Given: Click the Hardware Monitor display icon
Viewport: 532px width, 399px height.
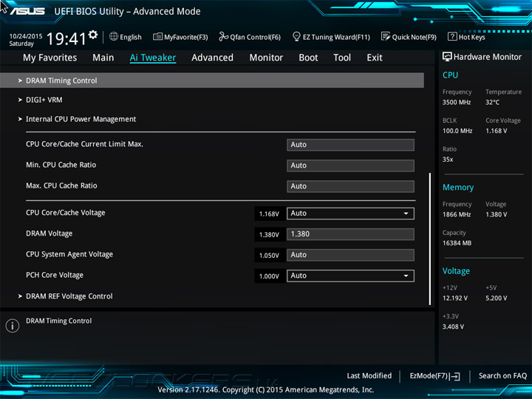Looking at the screenshot, I should 447,57.
